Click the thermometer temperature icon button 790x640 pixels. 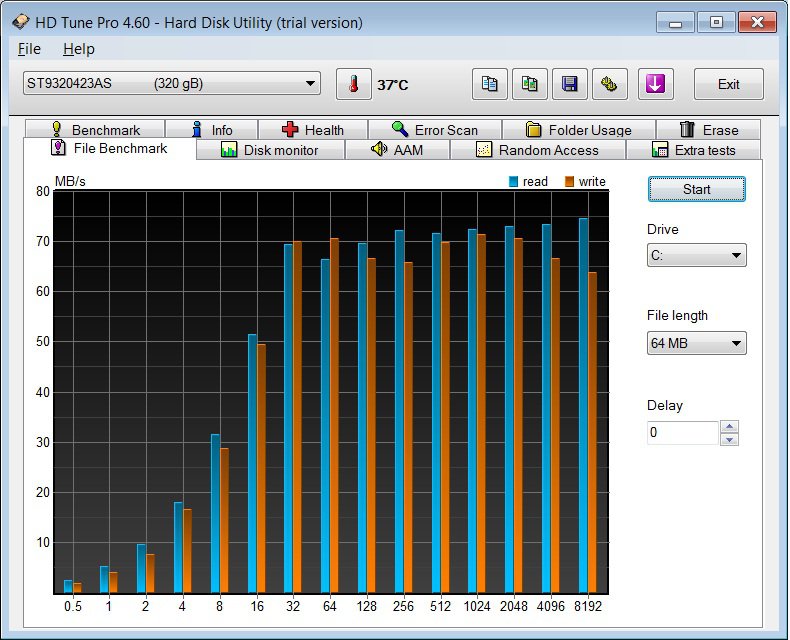point(354,84)
